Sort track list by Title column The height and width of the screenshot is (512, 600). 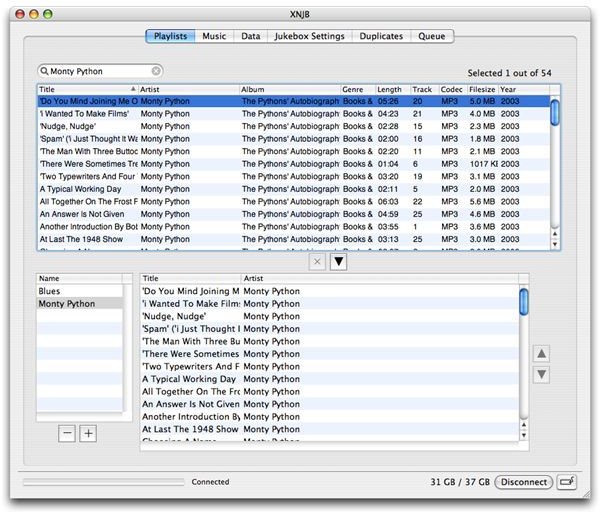pyautogui.click(x=88, y=90)
